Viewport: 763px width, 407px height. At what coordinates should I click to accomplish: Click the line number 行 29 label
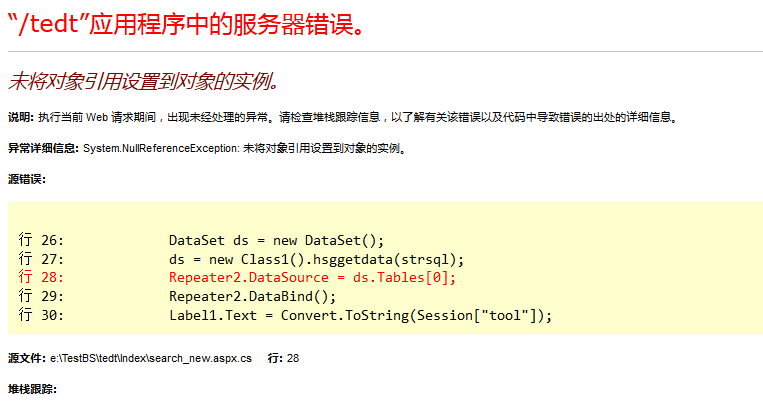(x=41, y=296)
